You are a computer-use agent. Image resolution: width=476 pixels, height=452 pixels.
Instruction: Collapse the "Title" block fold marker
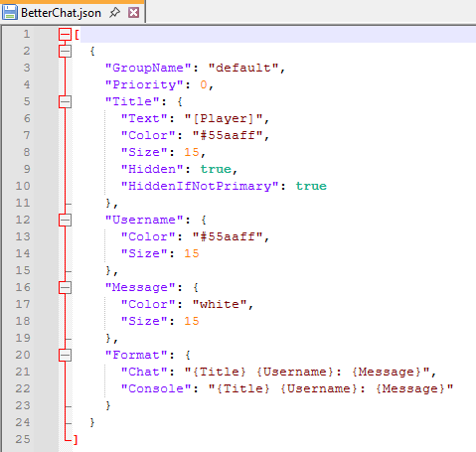tap(65, 101)
